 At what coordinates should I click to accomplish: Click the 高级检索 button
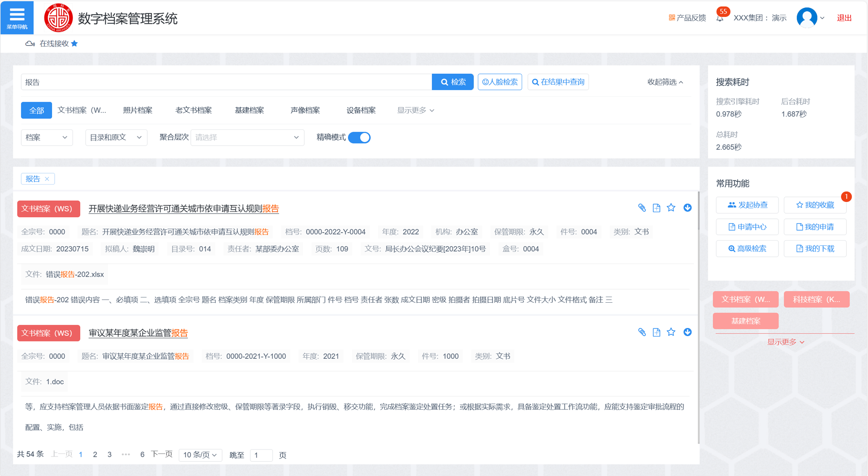tap(747, 249)
